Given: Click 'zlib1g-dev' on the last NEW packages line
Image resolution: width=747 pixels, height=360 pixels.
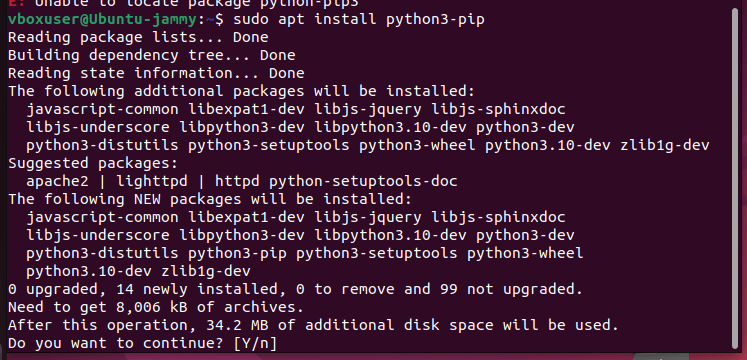Looking at the screenshot, I should [206, 271].
